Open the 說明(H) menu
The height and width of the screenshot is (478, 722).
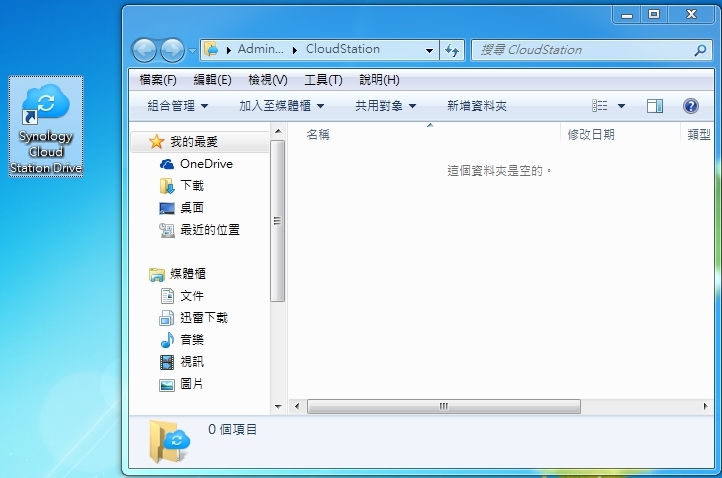coord(379,80)
